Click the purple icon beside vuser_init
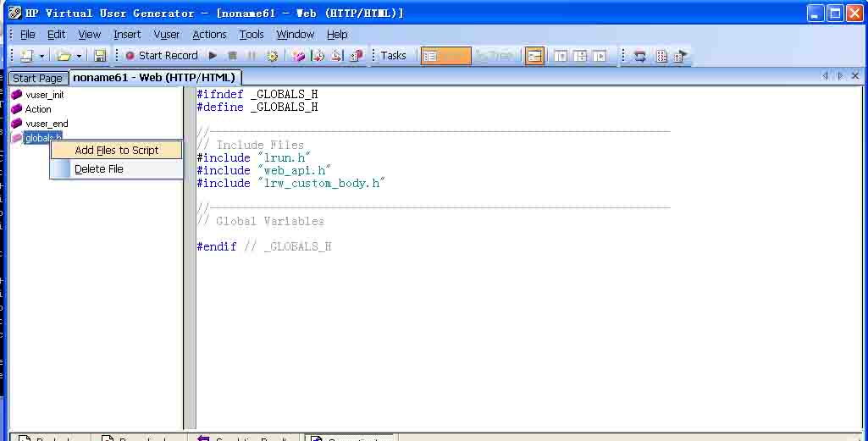The height and width of the screenshot is (441, 868). [x=17, y=95]
